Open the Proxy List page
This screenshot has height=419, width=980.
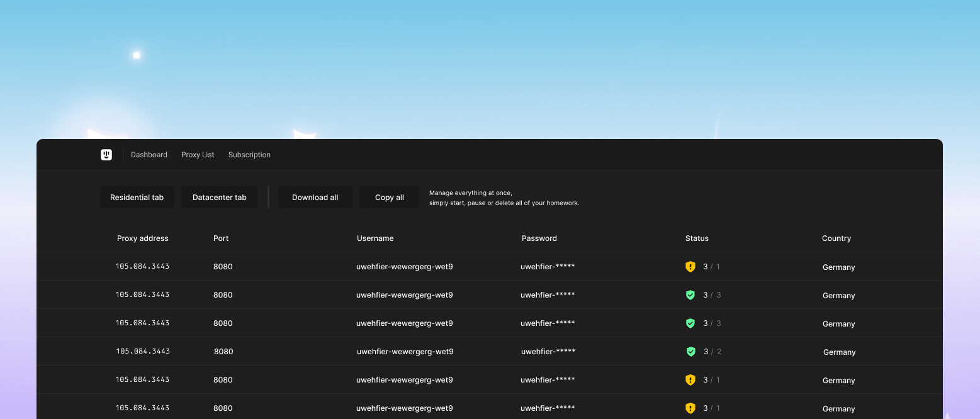click(198, 154)
